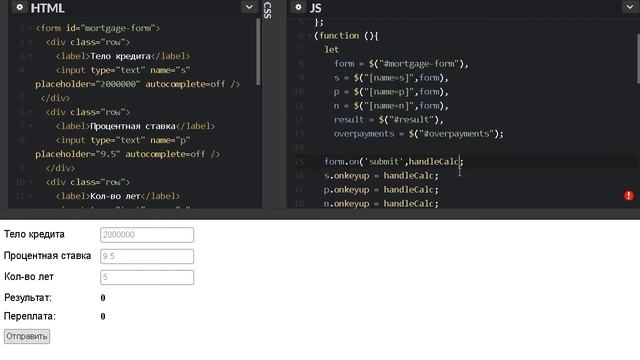Viewport: 640px width, 360px height.
Task: Click the red JS error indicator icon
Action: point(629,196)
